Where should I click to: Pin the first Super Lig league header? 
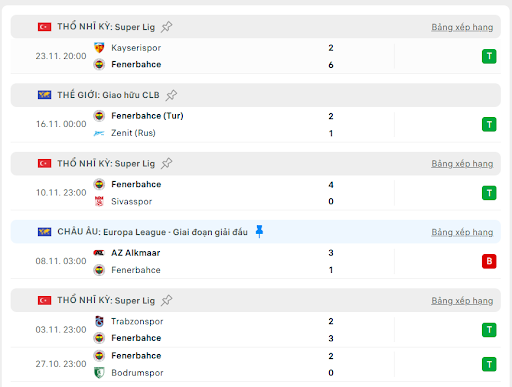166,27
